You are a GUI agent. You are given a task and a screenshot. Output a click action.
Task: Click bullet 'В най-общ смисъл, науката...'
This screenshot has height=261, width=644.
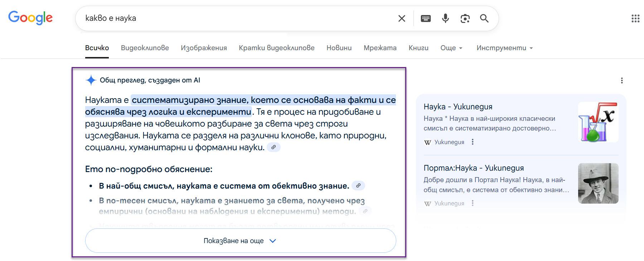(224, 186)
